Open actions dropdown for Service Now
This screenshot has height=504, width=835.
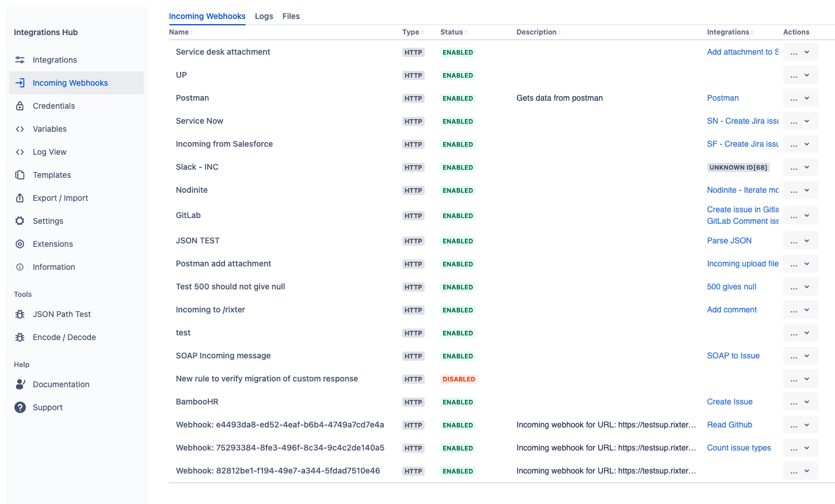coord(800,121)
